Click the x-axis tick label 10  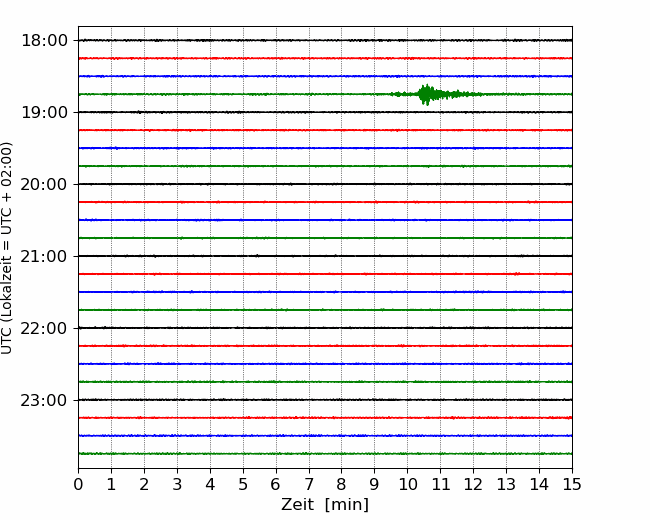tap(407, 484)
